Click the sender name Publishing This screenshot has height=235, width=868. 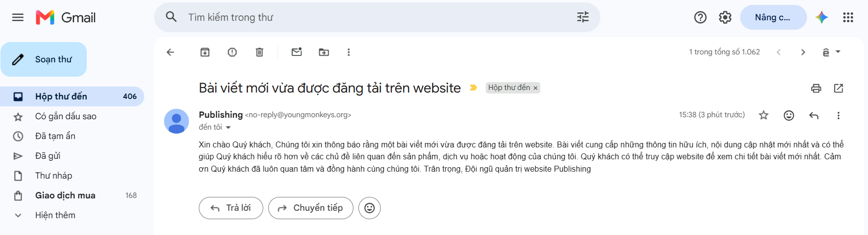(x=221, y=115)
